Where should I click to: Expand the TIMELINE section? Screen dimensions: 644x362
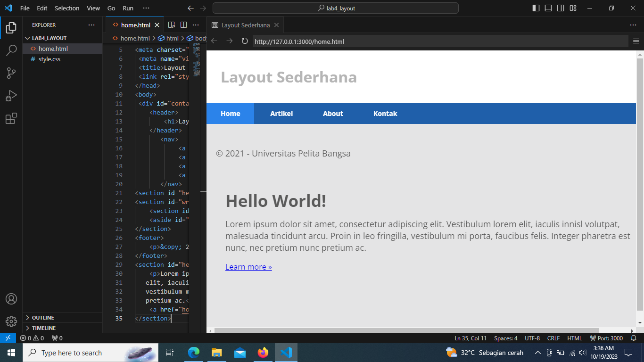pyautogui.click(x=43, y=328)
